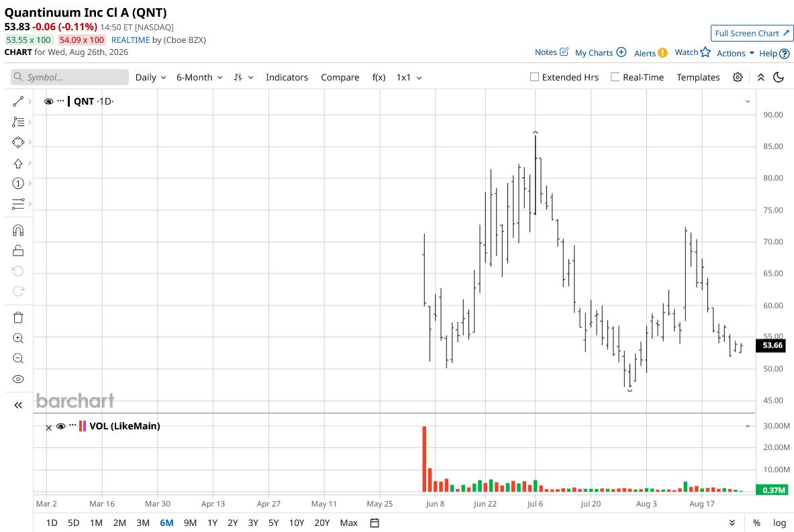Select the 1D time range
Screen dimensions: 794x532
[52, 523]
